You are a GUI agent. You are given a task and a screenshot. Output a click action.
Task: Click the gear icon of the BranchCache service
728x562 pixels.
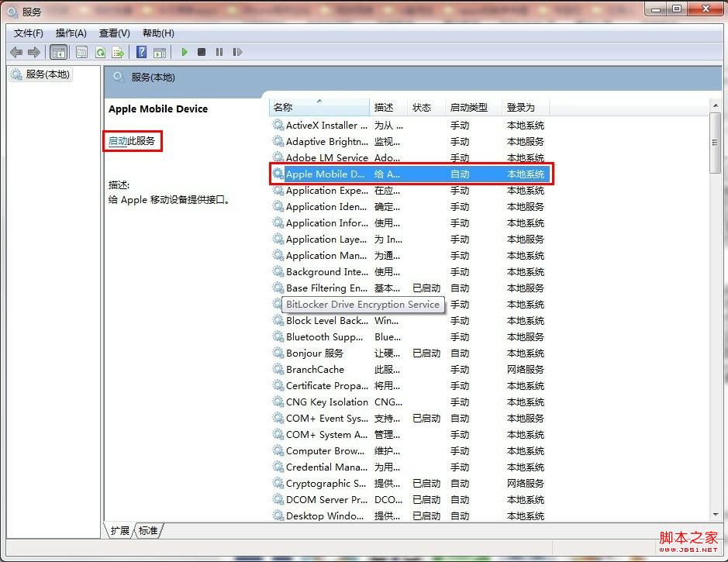278,369
